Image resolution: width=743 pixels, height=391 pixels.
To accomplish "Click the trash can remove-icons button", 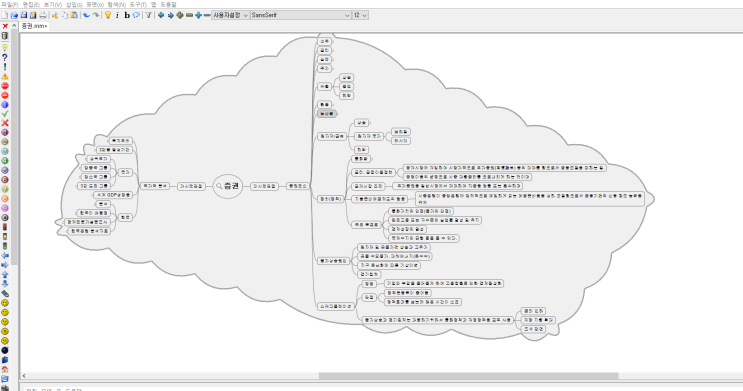I will tap(5, 36).
